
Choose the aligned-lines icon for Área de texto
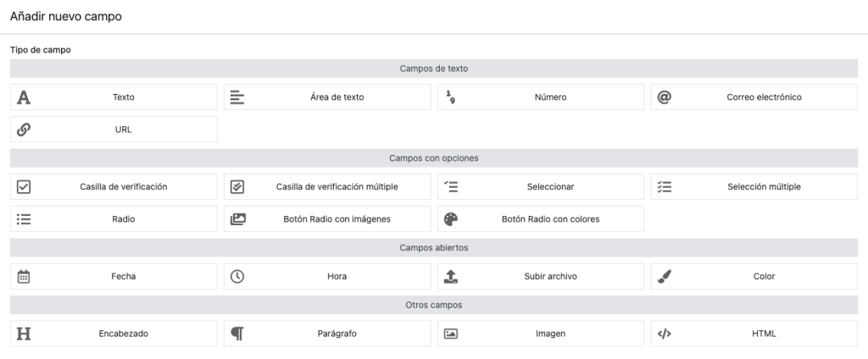237,97
